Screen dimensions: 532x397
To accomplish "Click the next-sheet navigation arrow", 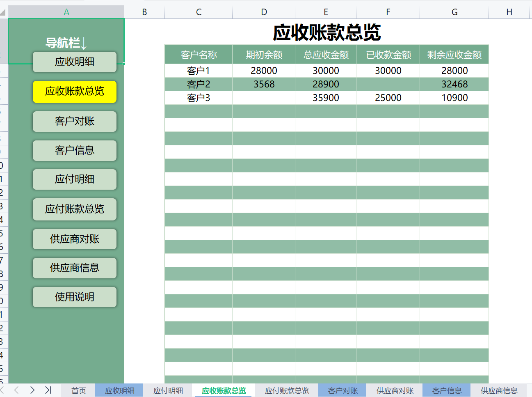I will 32,390.
